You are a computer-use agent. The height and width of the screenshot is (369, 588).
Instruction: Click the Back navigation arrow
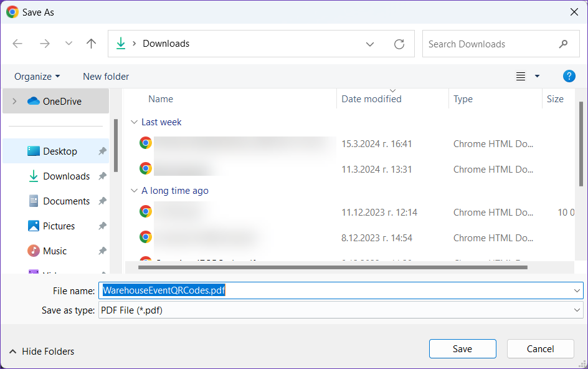click(17, 44)
